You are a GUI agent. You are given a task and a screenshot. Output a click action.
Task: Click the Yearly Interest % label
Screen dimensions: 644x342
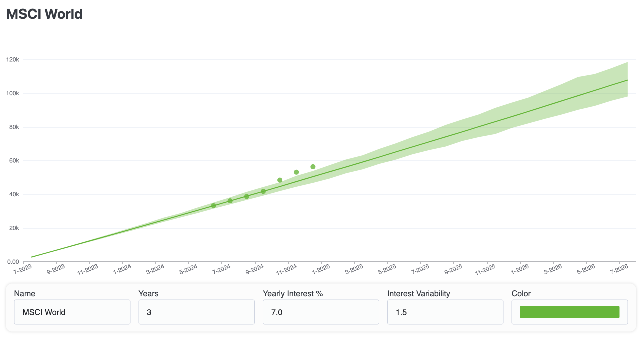293,293
